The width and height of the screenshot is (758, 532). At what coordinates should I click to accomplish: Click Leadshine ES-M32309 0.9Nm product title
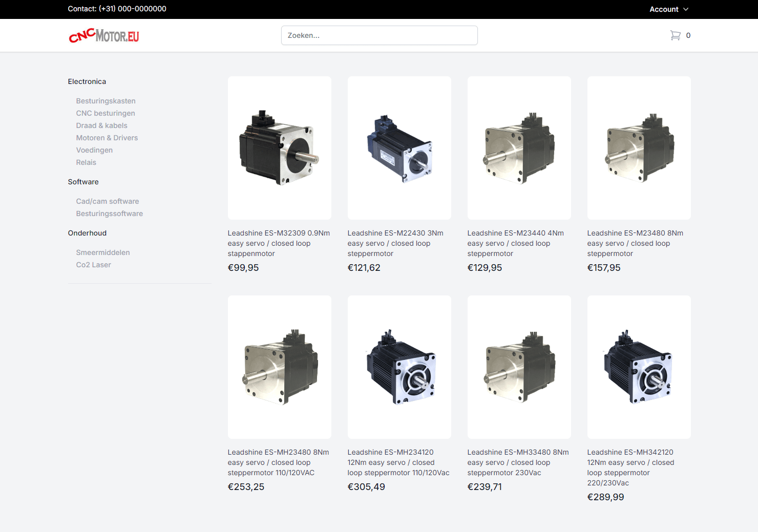(279, 243)
